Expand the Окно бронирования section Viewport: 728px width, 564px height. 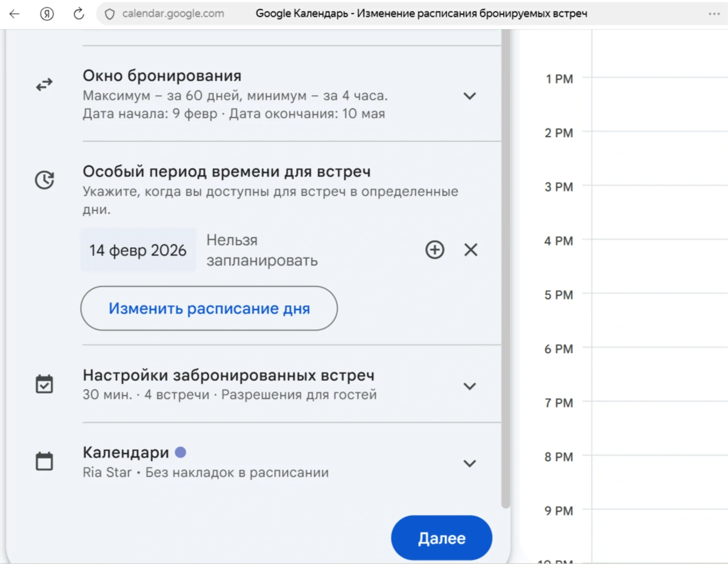(x=470, y=96)
